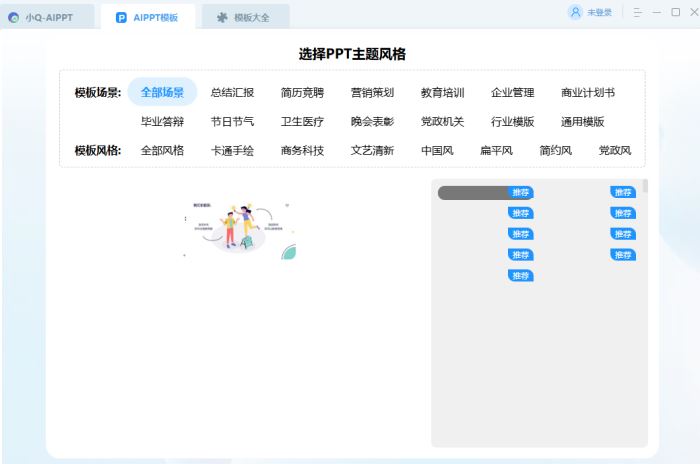Open the AIPPT模板 tab
Viewport: 700px width, 464px height.
(148, 17)
